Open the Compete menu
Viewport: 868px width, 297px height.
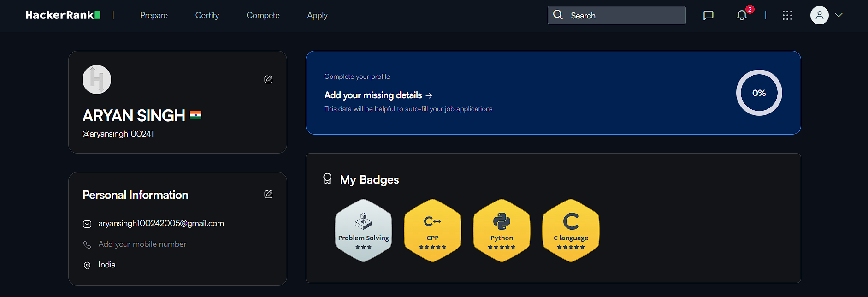pyautogui.click(x=263, y=15)
